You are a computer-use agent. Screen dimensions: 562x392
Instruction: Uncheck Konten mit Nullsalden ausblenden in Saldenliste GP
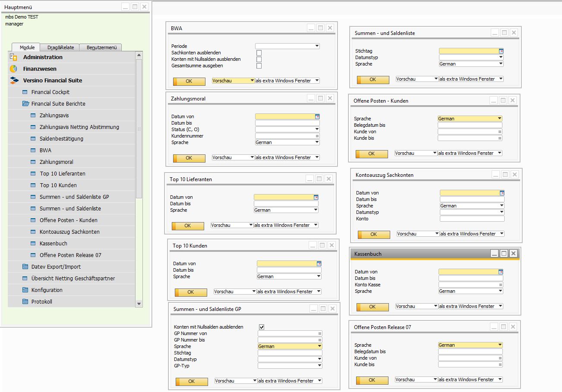262,327
